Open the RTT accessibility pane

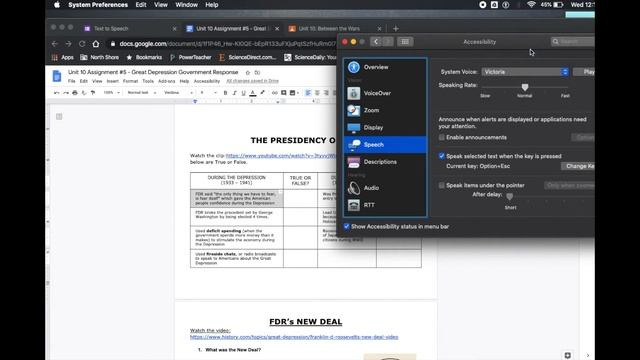pos(385,205)
